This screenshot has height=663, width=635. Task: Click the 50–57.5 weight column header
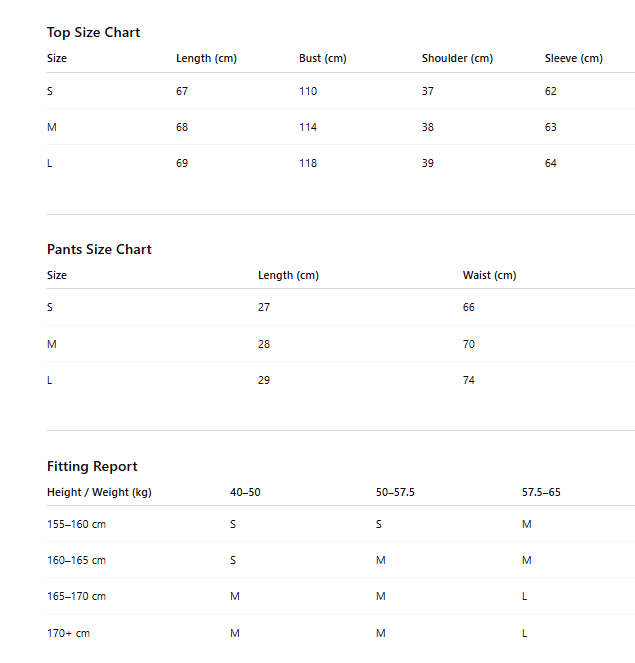tap(395, 492)
